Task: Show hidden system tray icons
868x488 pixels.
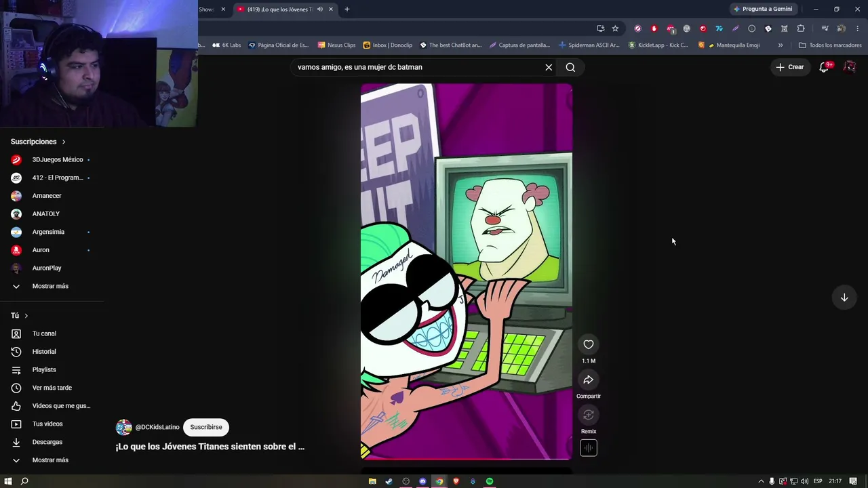Action: click(761, 481)
